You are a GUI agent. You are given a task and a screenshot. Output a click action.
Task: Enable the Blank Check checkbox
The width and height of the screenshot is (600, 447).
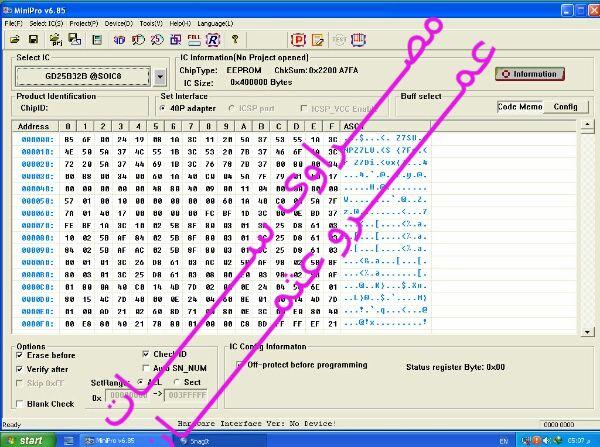point(21,403)
